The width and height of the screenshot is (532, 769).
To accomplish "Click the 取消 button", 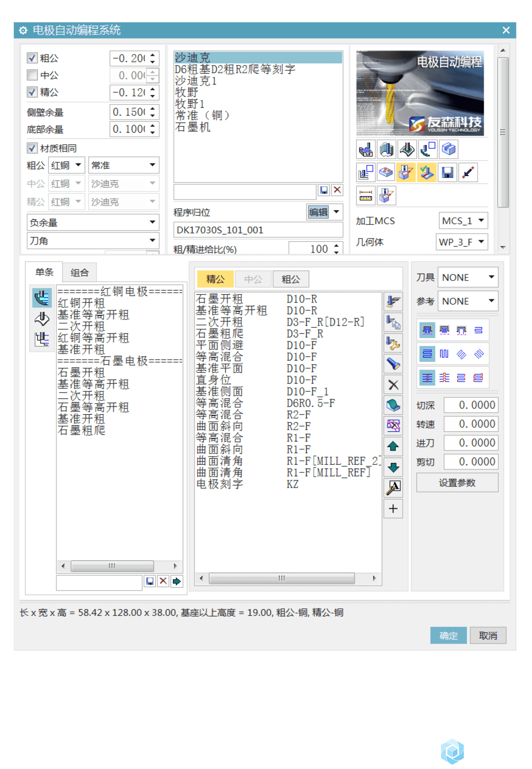I will (x=488, y=635).
